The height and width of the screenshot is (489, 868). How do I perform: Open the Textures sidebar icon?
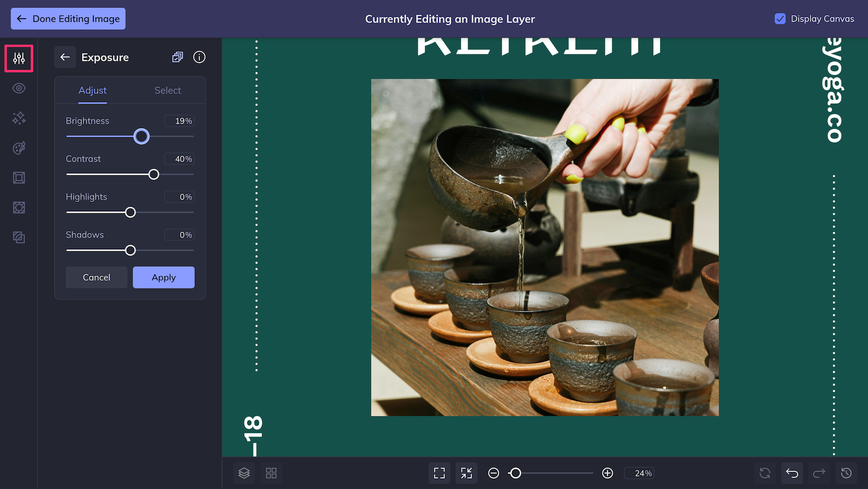(x=19, y=207)
